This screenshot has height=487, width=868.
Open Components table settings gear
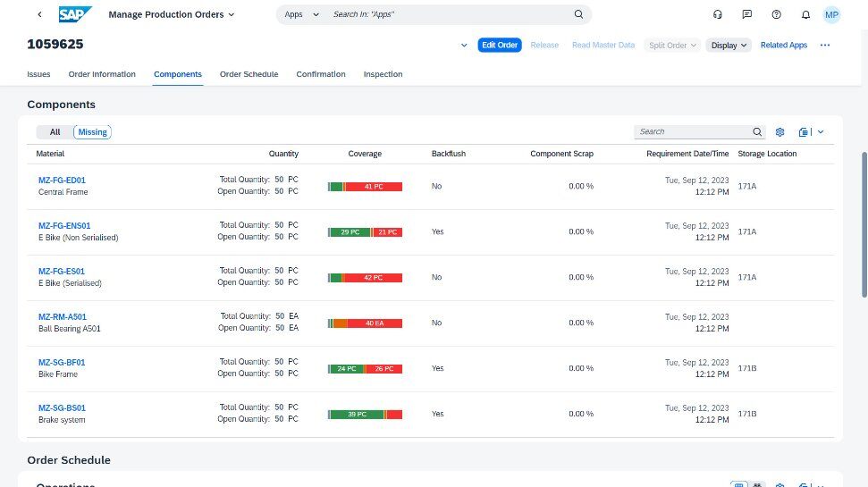click(780, 132)
